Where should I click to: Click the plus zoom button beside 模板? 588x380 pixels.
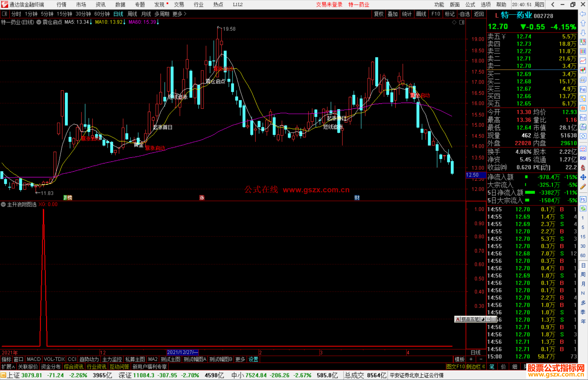471,359
